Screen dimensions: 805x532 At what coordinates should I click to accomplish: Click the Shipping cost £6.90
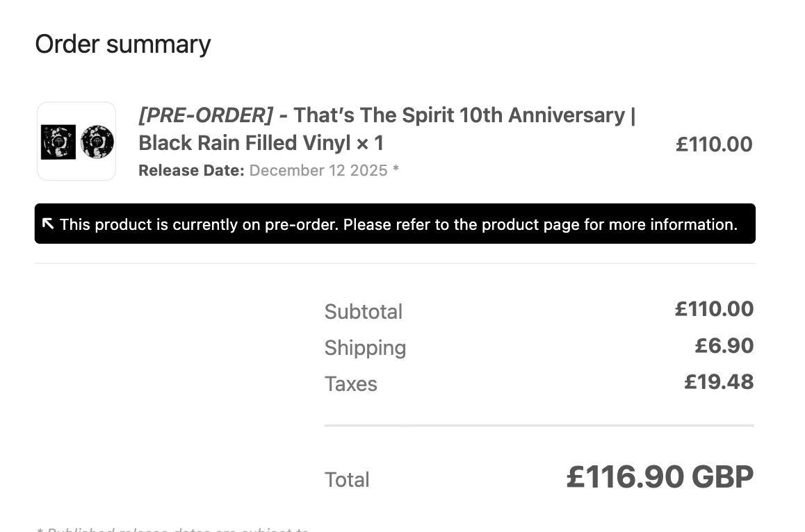724,345
